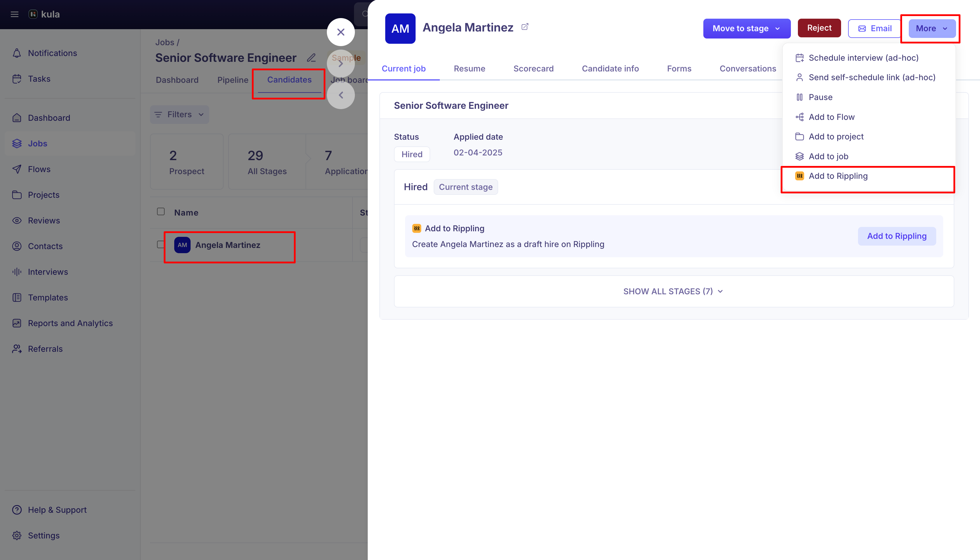Click the hamburger menu icon

click(15, 14)
